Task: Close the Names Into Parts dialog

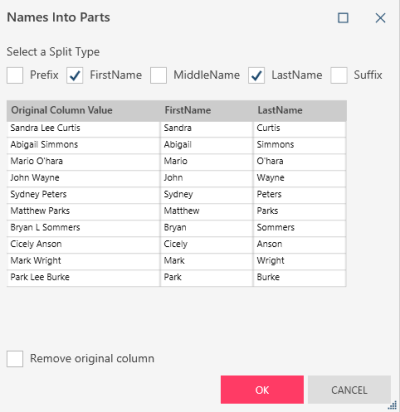Action: point(380,18)
